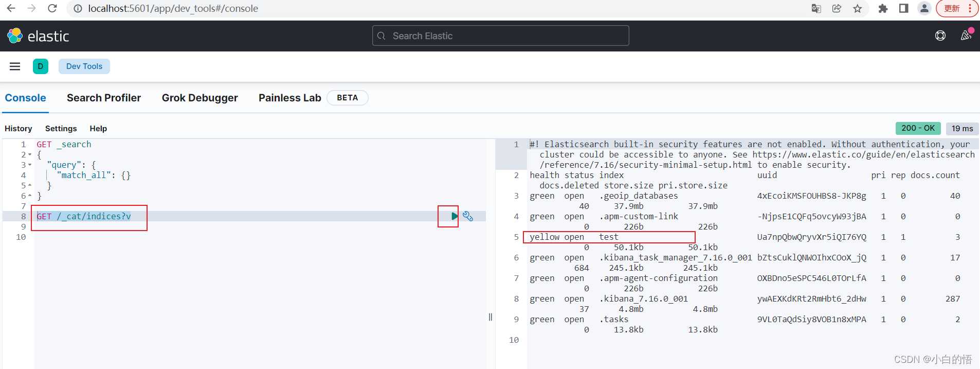Run the request with green play icon

coord(455,216)
